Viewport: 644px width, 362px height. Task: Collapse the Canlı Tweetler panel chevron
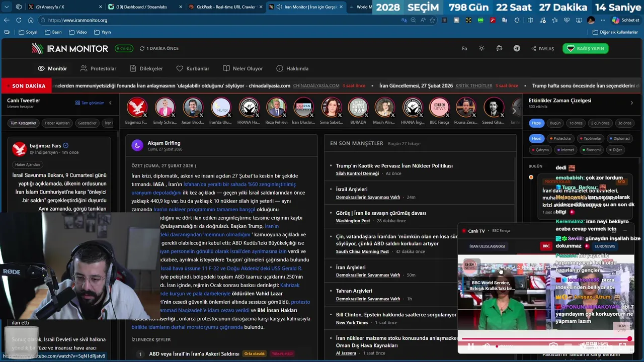[110, 103]
